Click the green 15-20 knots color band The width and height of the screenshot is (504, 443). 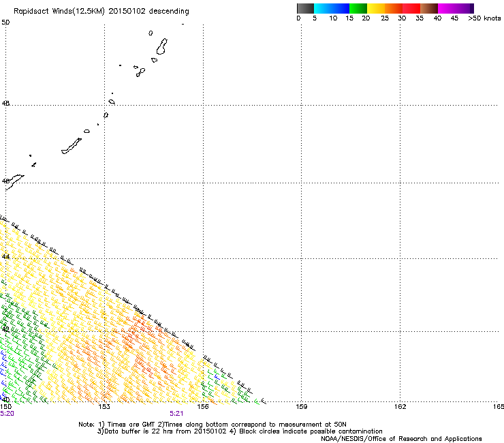coord(358,8)
